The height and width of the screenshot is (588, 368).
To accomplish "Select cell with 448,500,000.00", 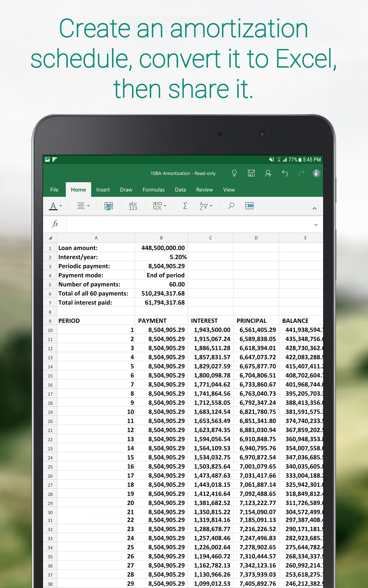I will point(161,248).
